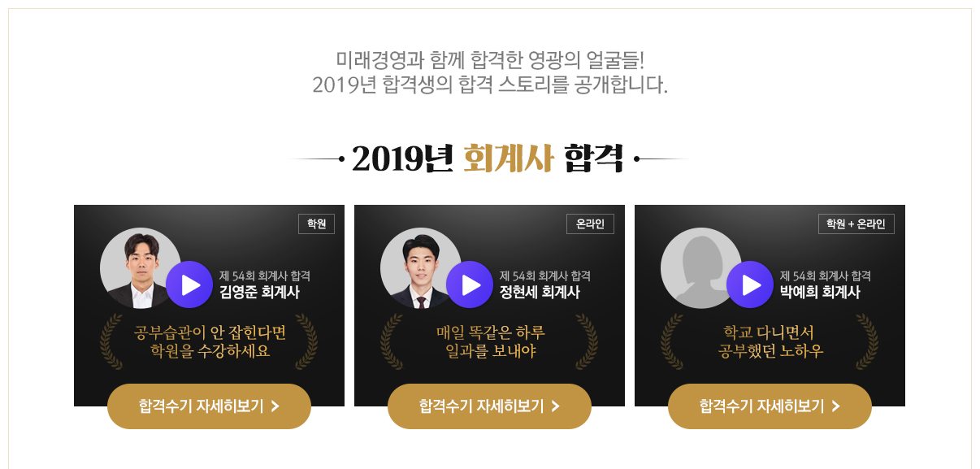Click the chevron arrow in 김영준's 자세히보기 button
Screen dimensions: 980x469
tap(275, 406)
